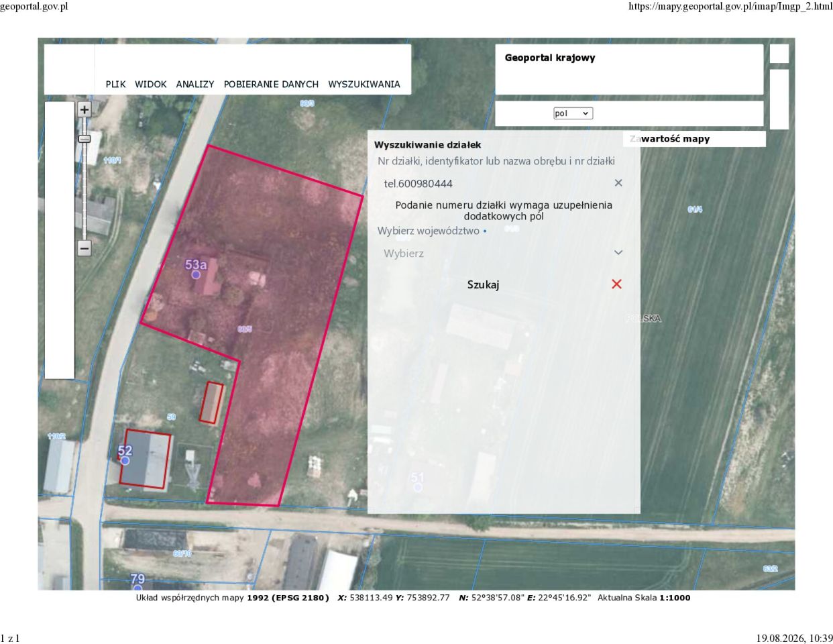Select the address point marker 51
This screenshot has width=833, height=644.
[x=418, y=487]
